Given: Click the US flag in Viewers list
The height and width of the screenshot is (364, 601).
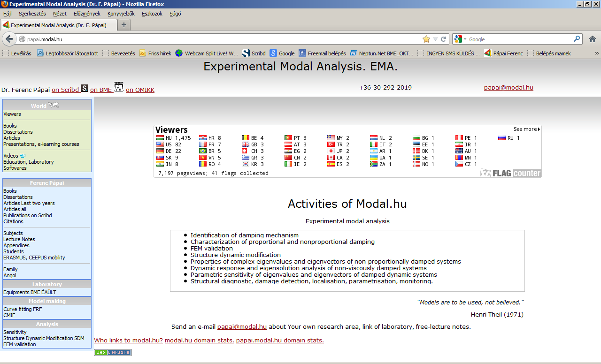Looking at the screenshot, I should (x=160, y=144).
